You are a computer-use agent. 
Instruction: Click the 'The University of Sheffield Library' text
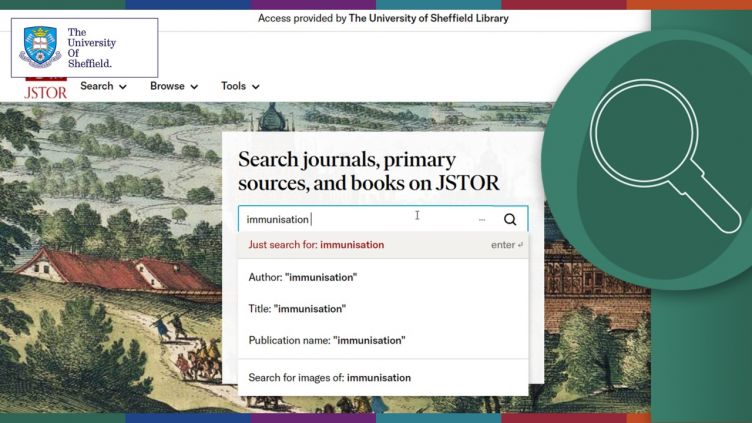point(428,19)
